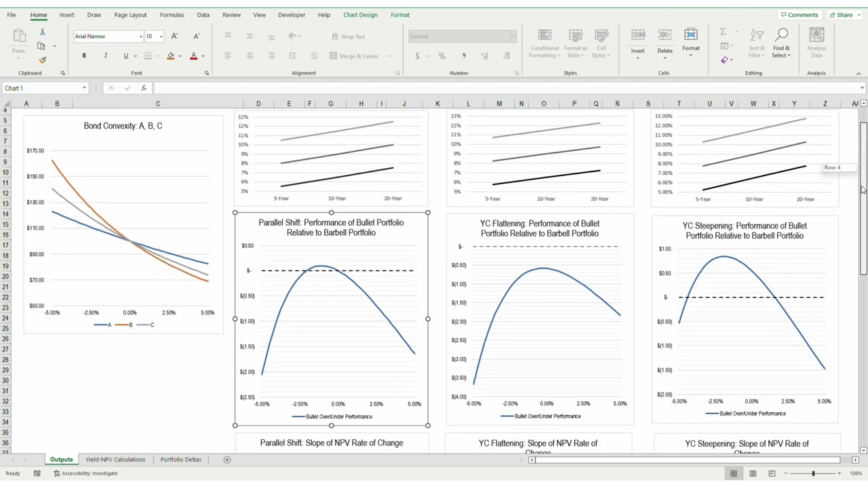Decrease font size with the small A icon
868x488 pixels.
pos(197,37)
